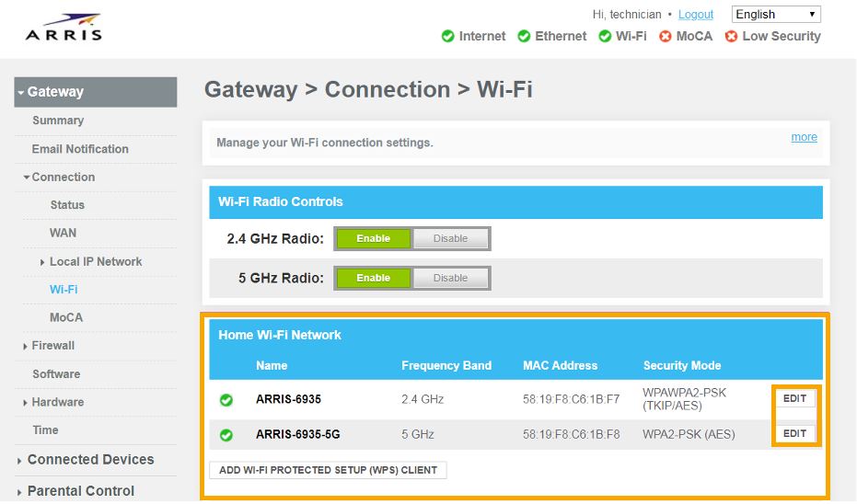The height and width of the screenshot is (504, 857).
Task: Click Add Wi-Fi Protected Setup (WPS) Client
Action: [x=328, y=470]
